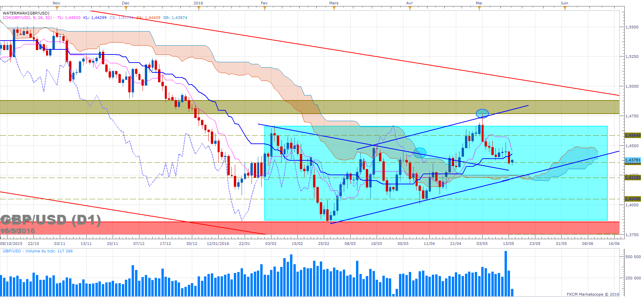Click the 08/10/2015 date label

point(11,244)
